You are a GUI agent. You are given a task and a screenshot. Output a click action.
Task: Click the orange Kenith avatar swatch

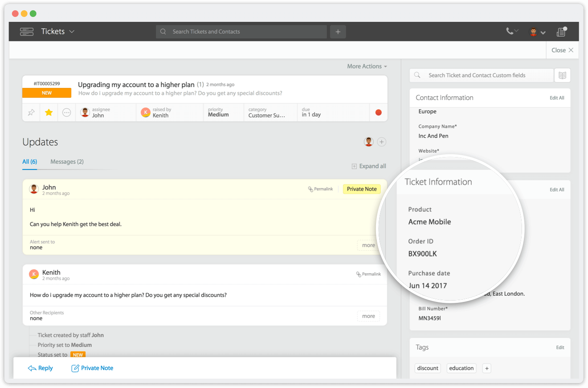tap(146, 112)
